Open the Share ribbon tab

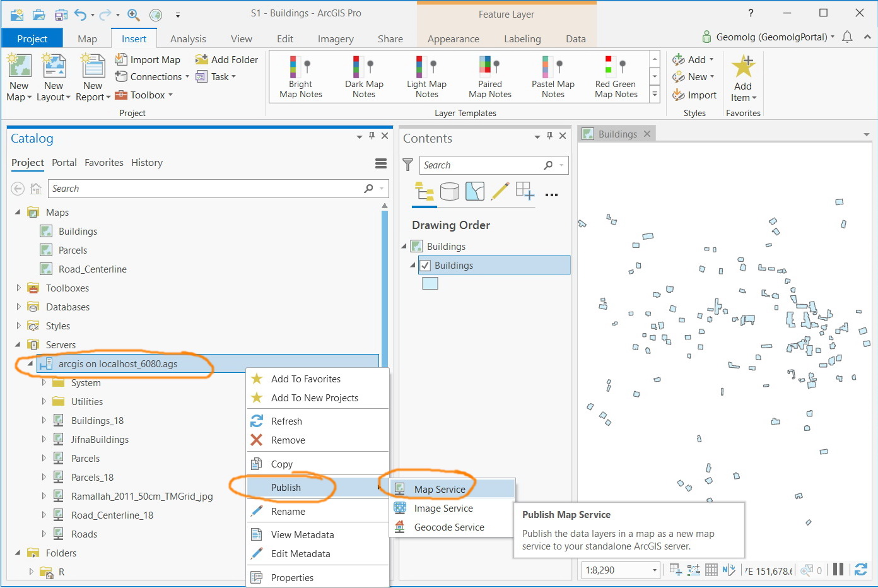coord(390,38)
